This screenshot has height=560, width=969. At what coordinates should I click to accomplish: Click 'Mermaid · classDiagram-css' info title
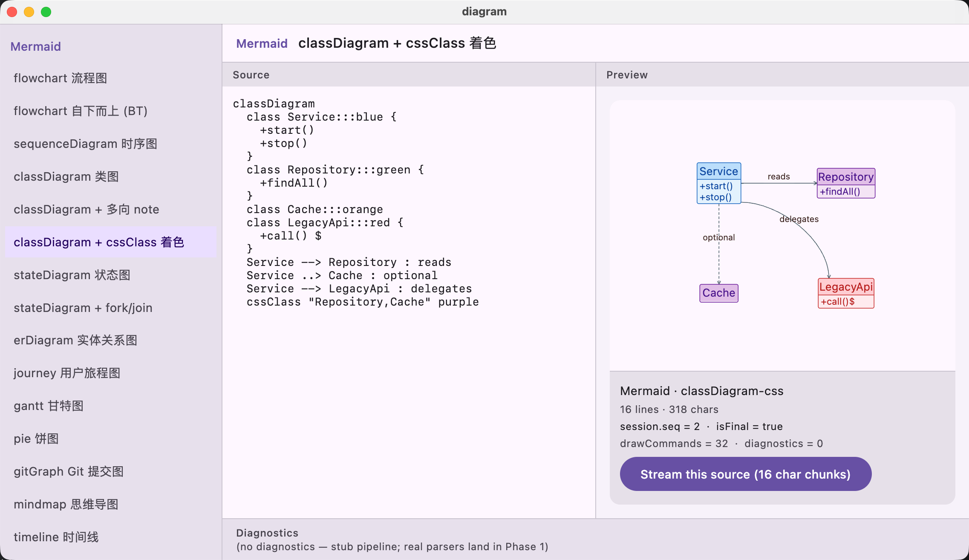[x=701, y=391]
